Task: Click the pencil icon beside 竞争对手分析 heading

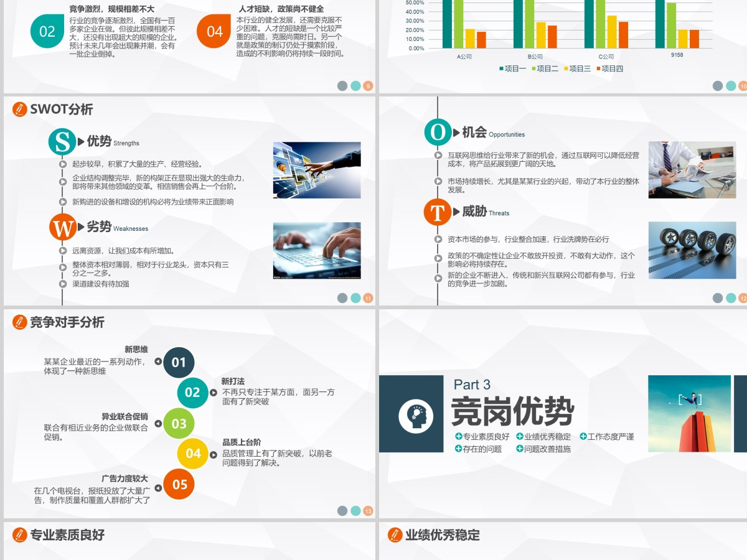Action: 20,322
